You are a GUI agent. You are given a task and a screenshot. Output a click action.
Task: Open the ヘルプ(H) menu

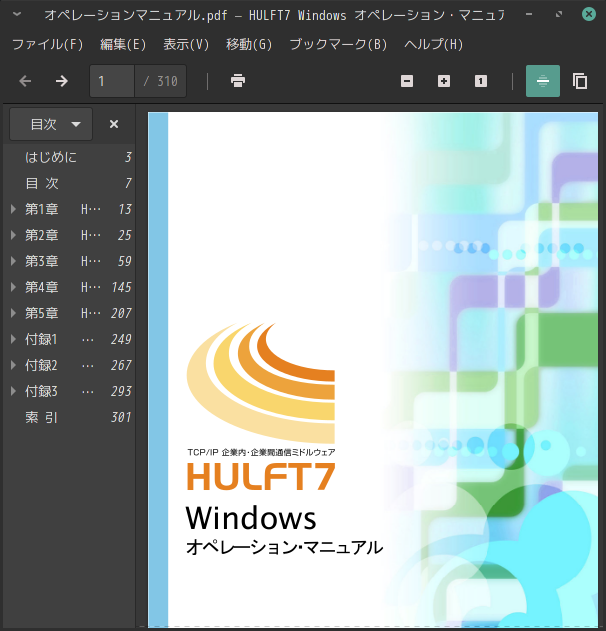coord(433,44)
